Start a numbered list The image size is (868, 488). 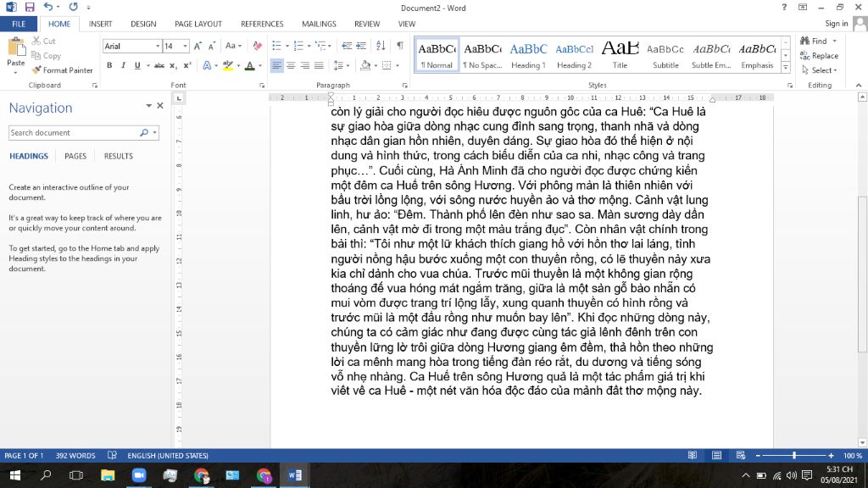(299, 46)
